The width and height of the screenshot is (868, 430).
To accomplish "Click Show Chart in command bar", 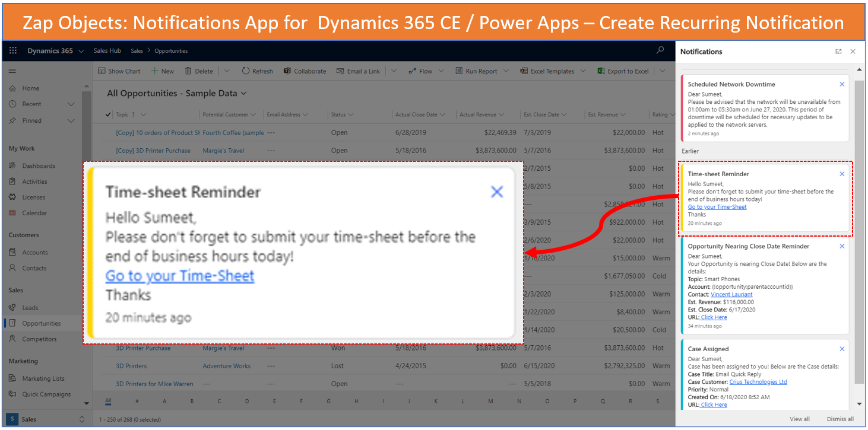I will (119, 71).
